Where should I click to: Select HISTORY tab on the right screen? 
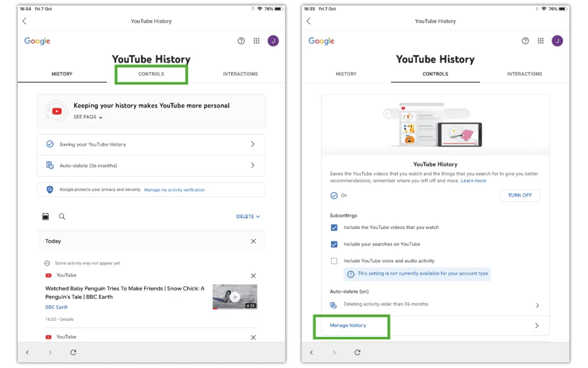(346, 74)
